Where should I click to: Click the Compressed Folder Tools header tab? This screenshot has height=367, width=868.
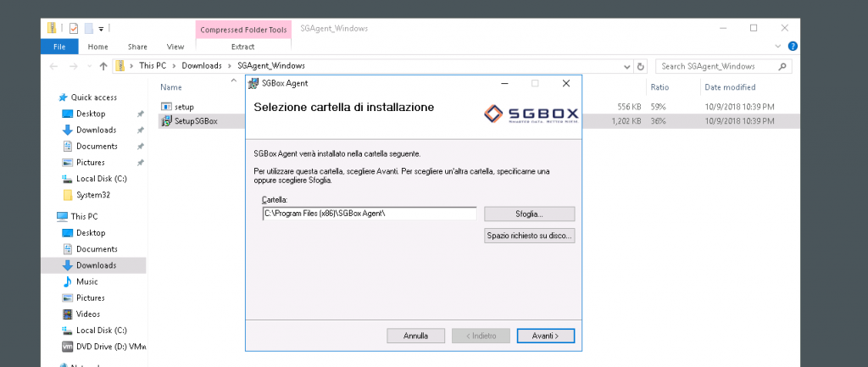pos(243,30)
